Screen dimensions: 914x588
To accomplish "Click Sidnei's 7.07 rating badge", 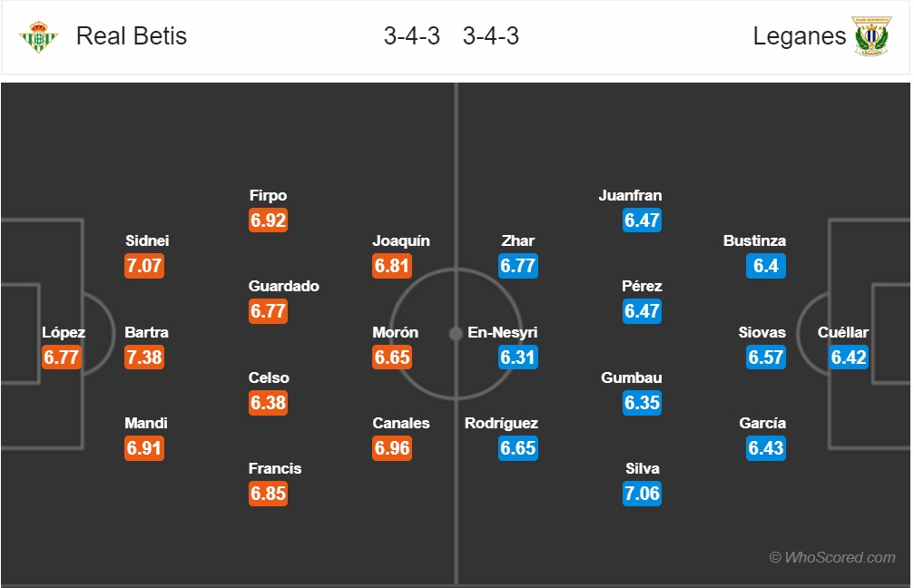I will pos(144,266).
